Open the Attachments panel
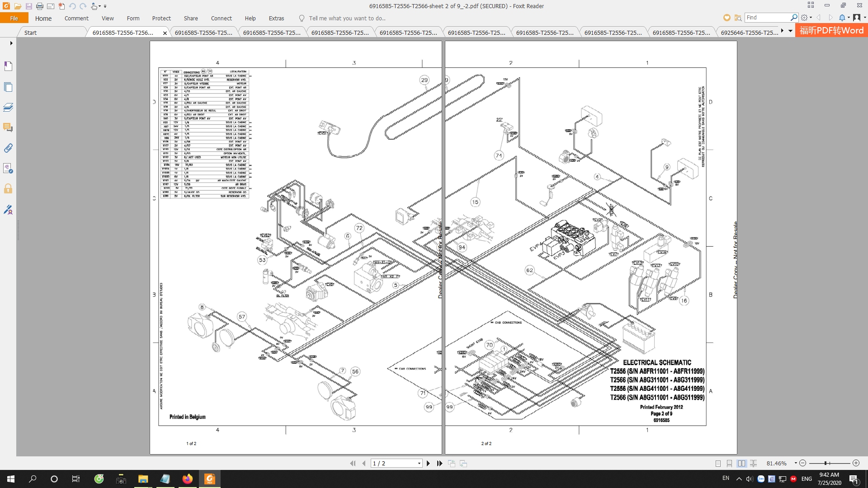 (8, 148)
